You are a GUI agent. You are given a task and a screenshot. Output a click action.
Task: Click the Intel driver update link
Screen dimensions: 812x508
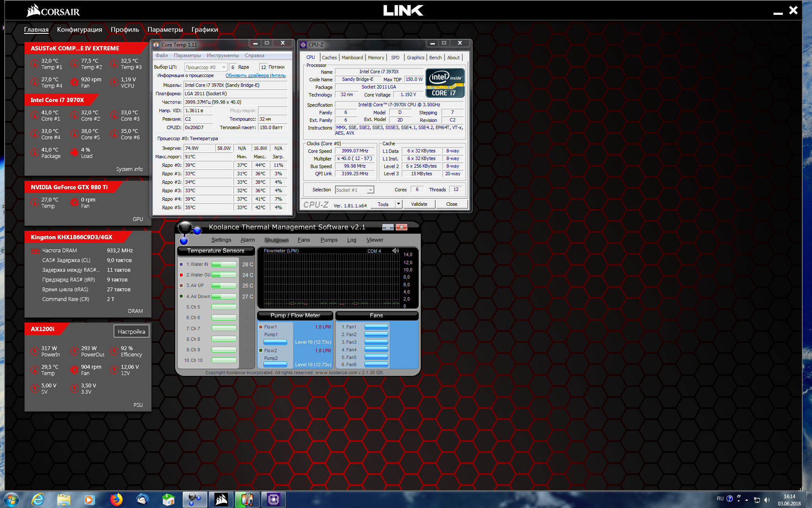(255, 75)
